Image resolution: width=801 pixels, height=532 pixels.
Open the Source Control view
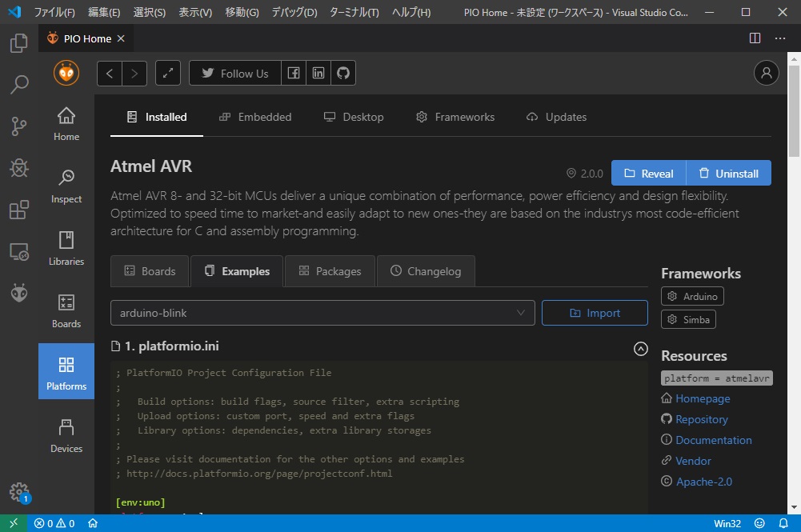19,126
